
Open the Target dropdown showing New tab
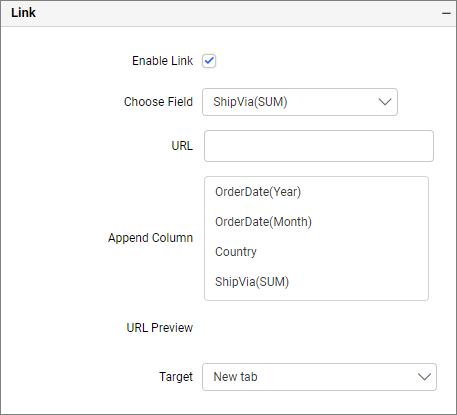[x=319, y=377]
